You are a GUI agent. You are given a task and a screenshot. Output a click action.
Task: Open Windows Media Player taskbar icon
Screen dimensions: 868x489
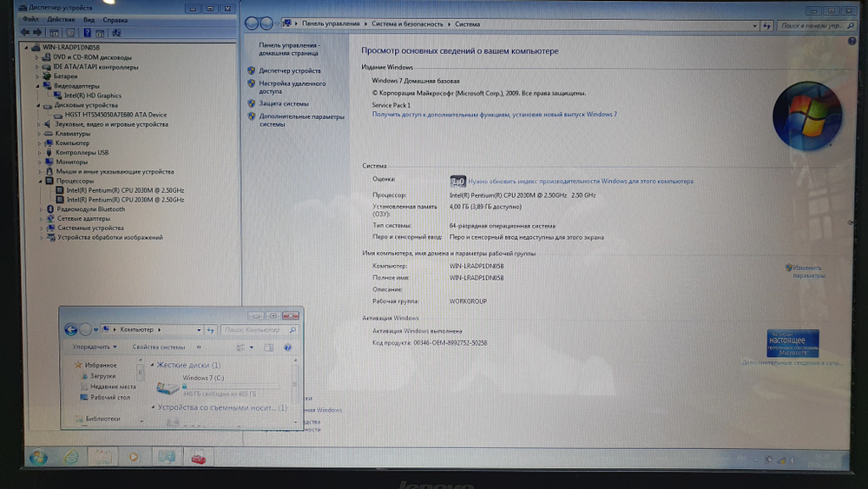click(134, 458)
